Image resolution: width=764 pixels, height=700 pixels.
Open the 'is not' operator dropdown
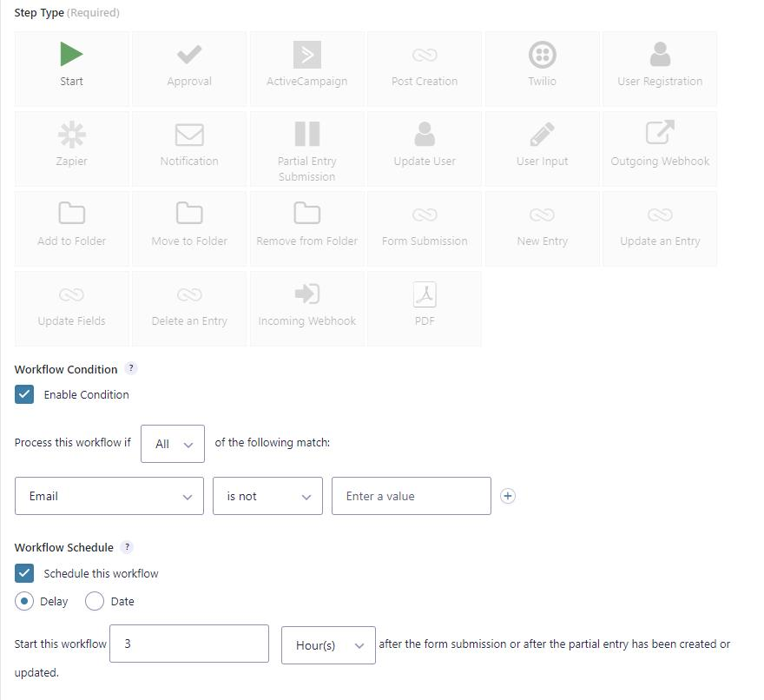click(267, 496)
